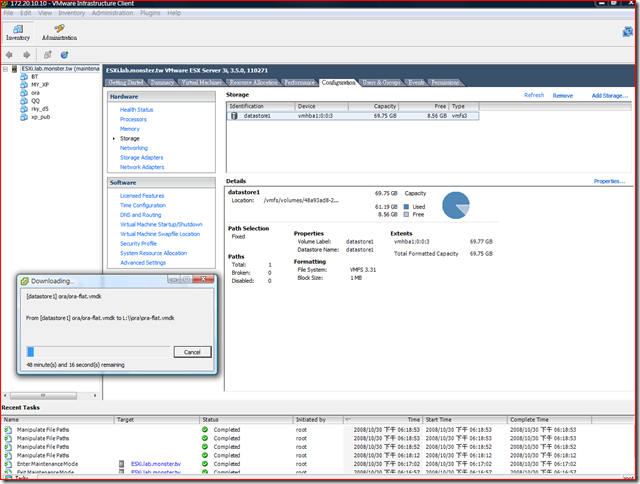Open the View menu
Screen dimensions: 640x484
45,13
